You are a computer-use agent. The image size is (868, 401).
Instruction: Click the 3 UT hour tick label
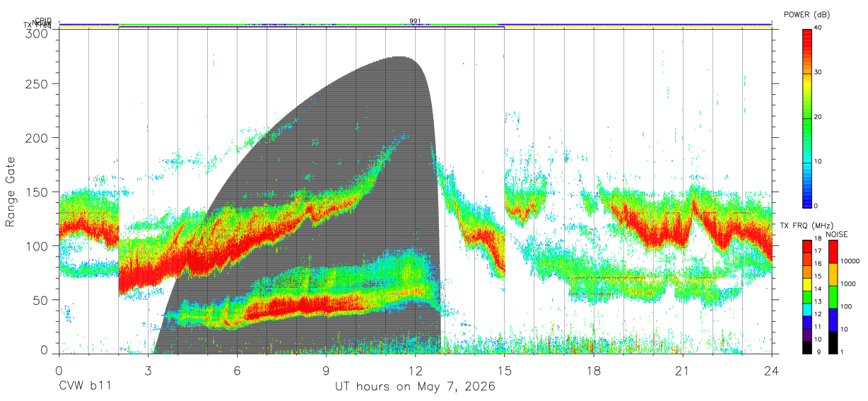point(148,370)
